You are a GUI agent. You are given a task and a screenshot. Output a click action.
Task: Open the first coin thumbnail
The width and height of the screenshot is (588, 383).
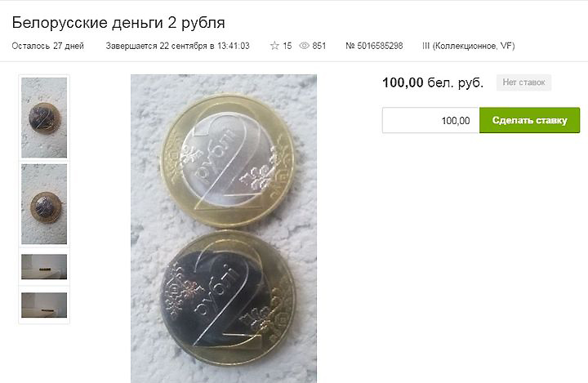pos(44,118)
